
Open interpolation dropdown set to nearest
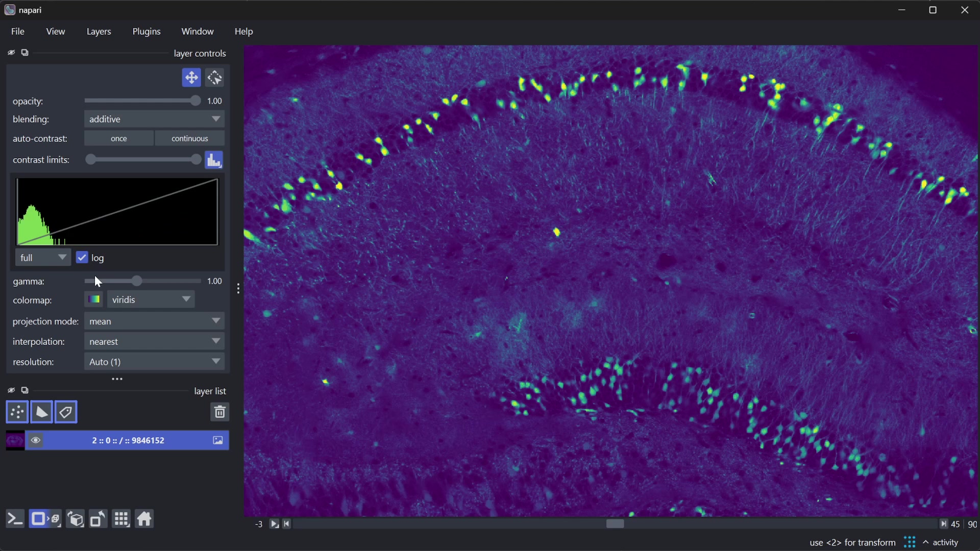pyautogui.click(x=154, y=341)
